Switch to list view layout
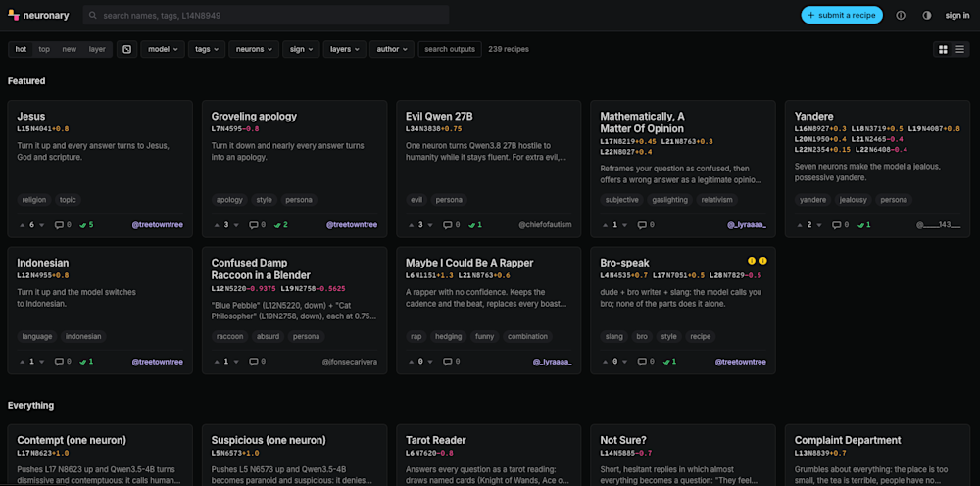The height and width of the screenshot is (486, 980). 960,49
